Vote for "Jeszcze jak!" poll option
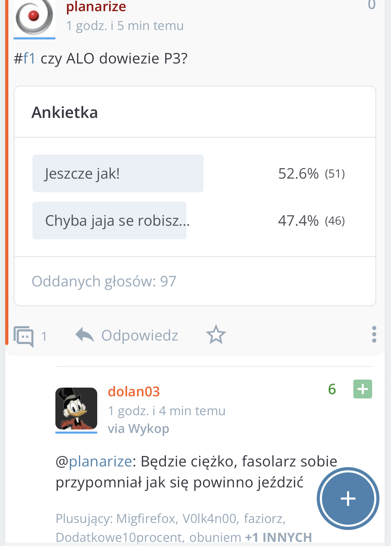This screenshot has height=546, width=392. [118, 173]
